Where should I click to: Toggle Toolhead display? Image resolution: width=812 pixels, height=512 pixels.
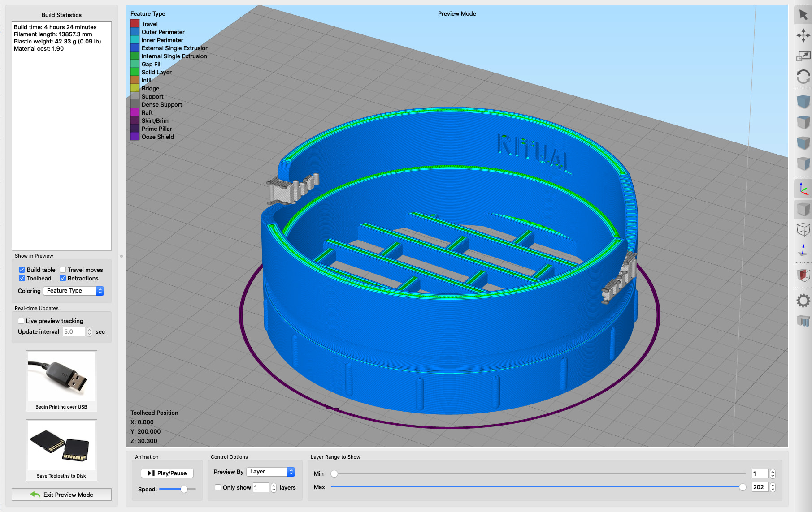pos(22,278)
